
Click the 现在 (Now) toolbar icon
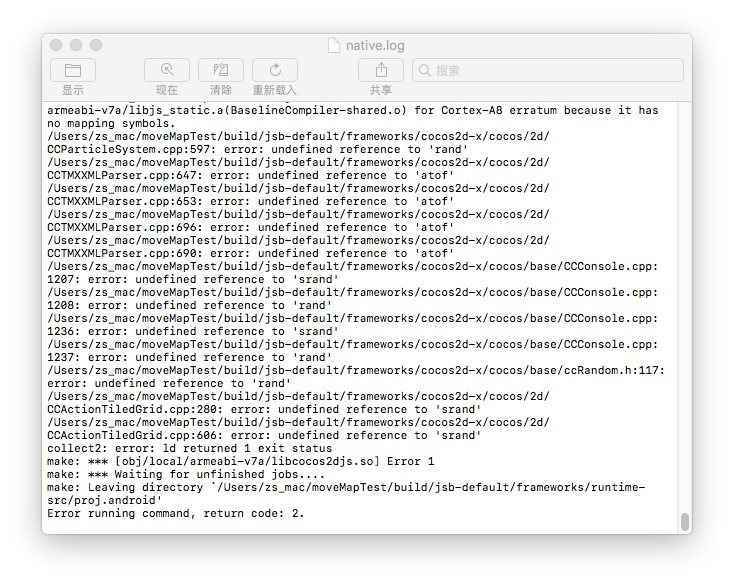[167, 70]
